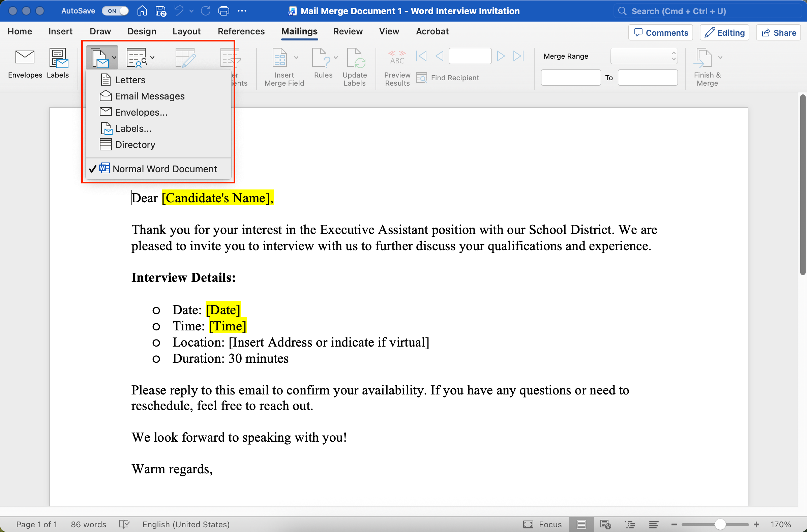Screen dimensions: 807x532
Task: Toggle the AutoSave switch off
Action: 115,11
